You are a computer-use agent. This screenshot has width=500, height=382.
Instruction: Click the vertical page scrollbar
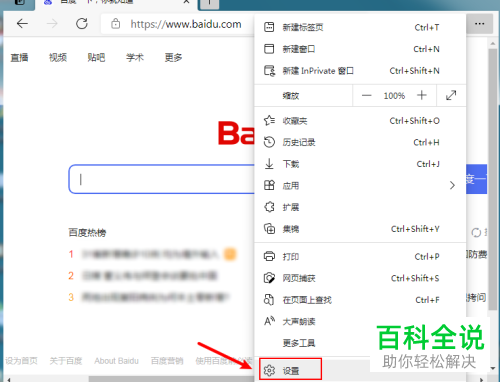coord(493,180)
